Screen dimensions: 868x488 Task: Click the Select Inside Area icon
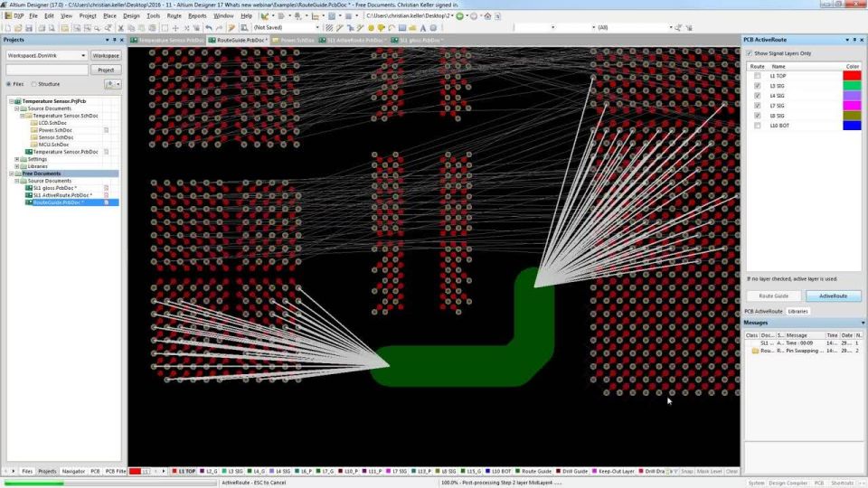(165, 28)
